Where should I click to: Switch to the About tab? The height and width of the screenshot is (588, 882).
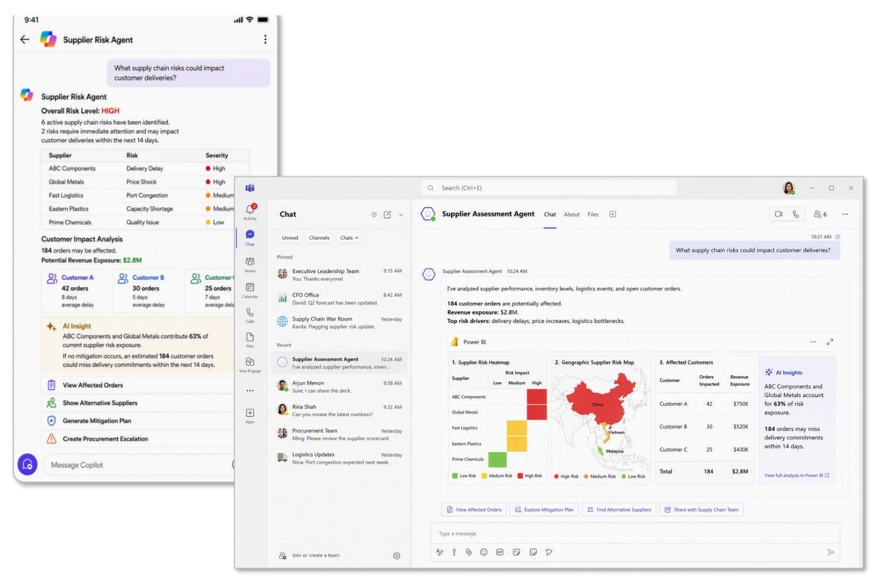click(572, 215)
